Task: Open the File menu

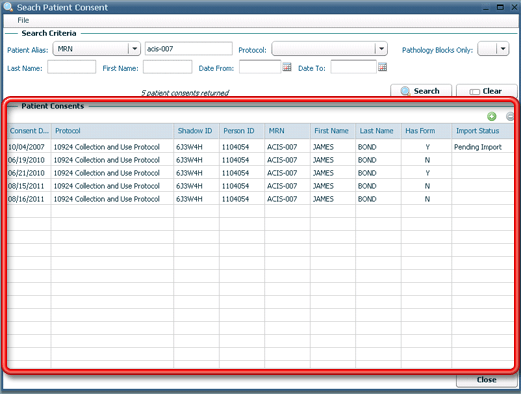Action: [x=23, y=20]
